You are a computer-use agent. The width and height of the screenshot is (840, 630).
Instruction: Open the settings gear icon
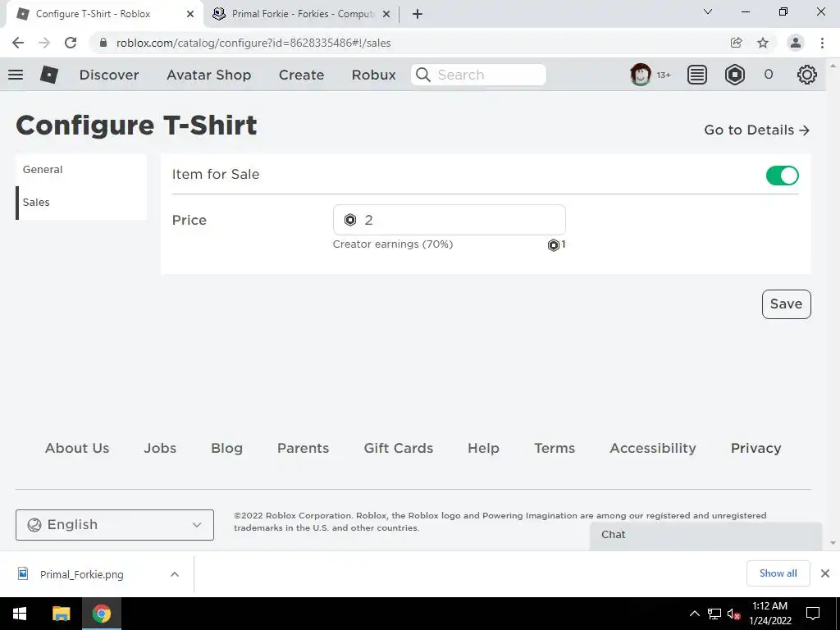[807, 75]
